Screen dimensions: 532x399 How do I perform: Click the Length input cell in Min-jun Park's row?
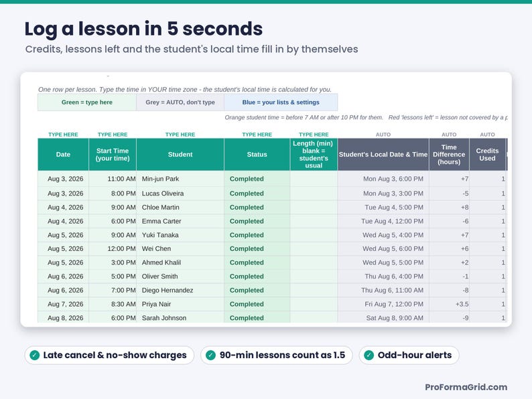314,179
